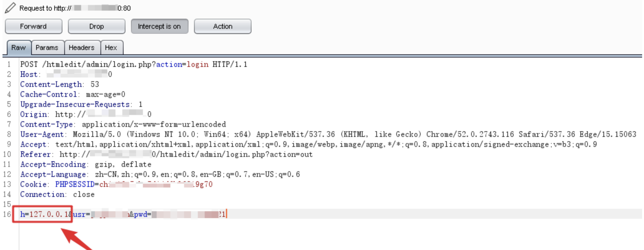Screen dimensions: 644x250
Task: Switch to the Raw tab
Action: click(19, 47)
